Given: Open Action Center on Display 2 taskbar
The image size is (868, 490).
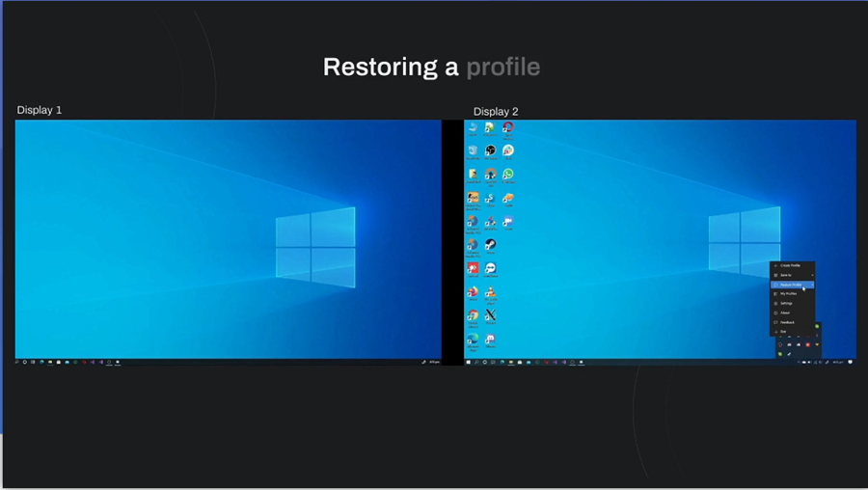Looking at the screenshot, I should point(851,362).
